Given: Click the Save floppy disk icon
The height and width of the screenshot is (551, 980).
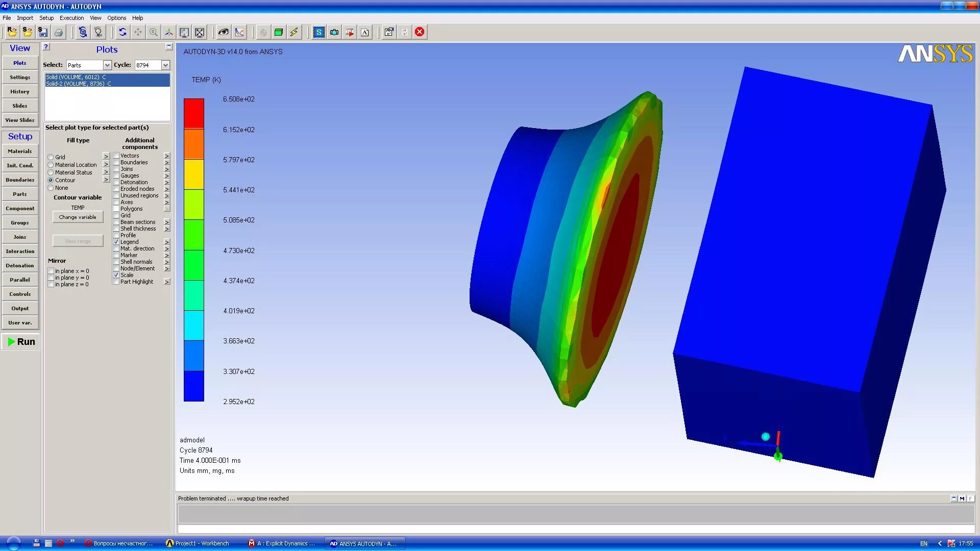Looking at the screenshot, I should coord(43,32).
